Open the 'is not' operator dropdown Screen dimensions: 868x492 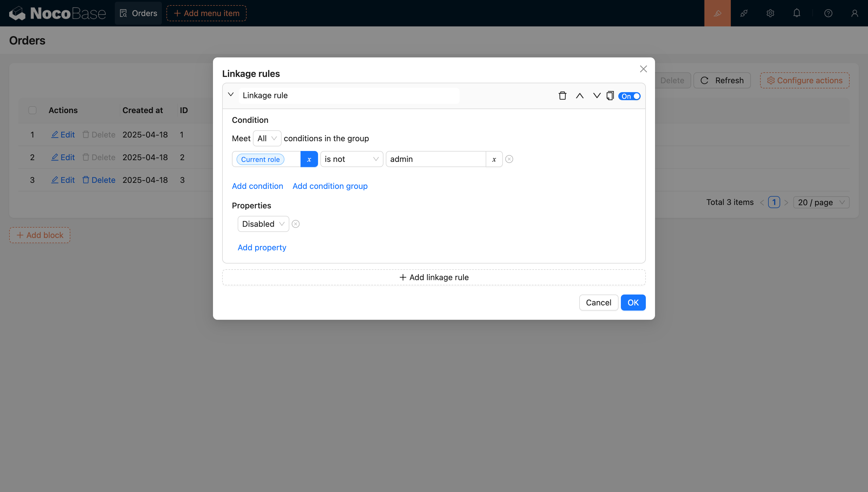point(351,159)
